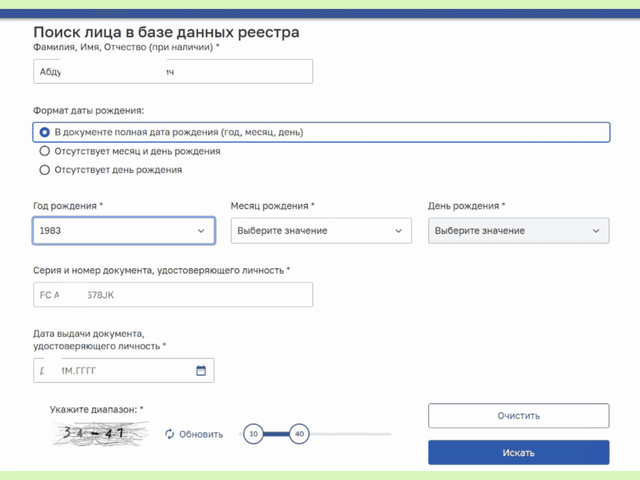Viewport: 640px width, 480px height.
Task: Click the unfilled slider track right of 40
Action: 350,434
